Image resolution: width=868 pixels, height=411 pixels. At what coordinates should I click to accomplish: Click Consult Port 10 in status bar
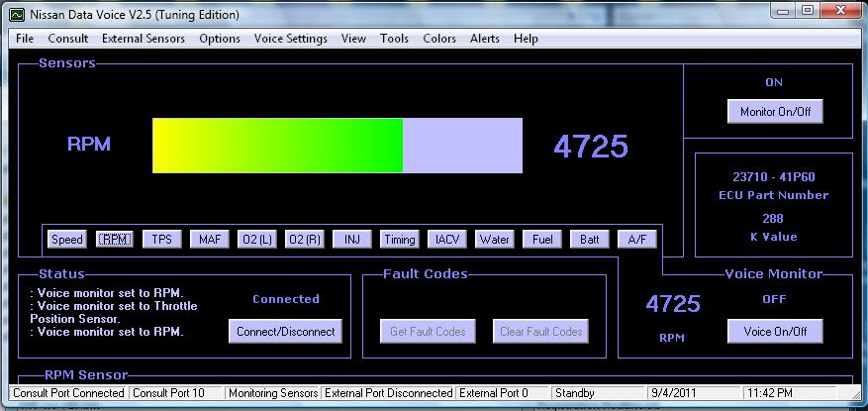177,393
